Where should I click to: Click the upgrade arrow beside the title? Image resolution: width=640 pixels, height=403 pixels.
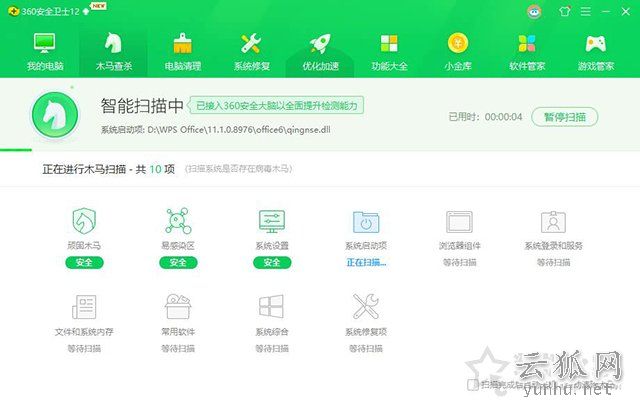pyautogui.click(x=86, y=11)
